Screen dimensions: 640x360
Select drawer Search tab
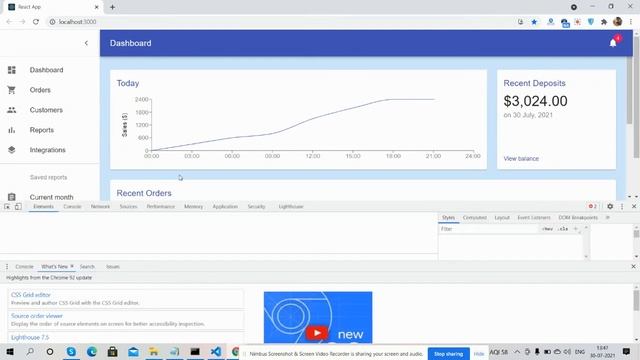point(87,267)
